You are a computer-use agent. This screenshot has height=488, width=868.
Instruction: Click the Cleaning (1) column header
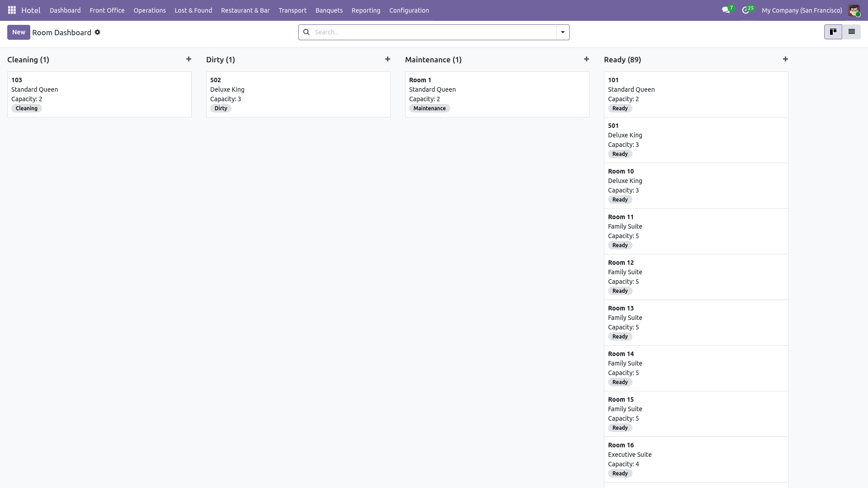(28, 60)
